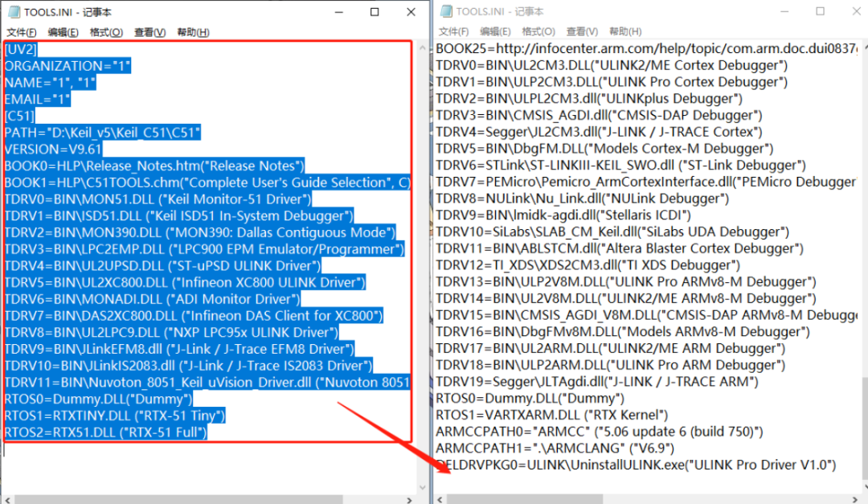868x504 pixels.
Task: Click right window horizontal scrollbar thumb
Action: pyautogui.click(x=525, y=499)
